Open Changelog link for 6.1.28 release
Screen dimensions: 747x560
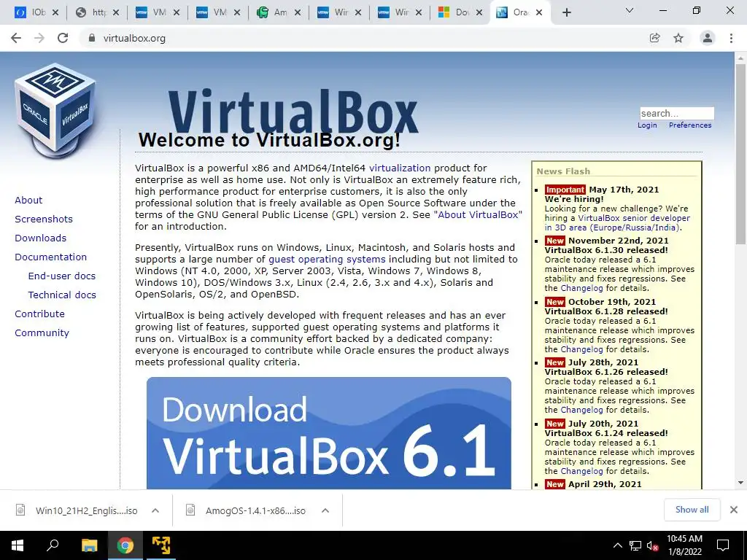point(581,349)
